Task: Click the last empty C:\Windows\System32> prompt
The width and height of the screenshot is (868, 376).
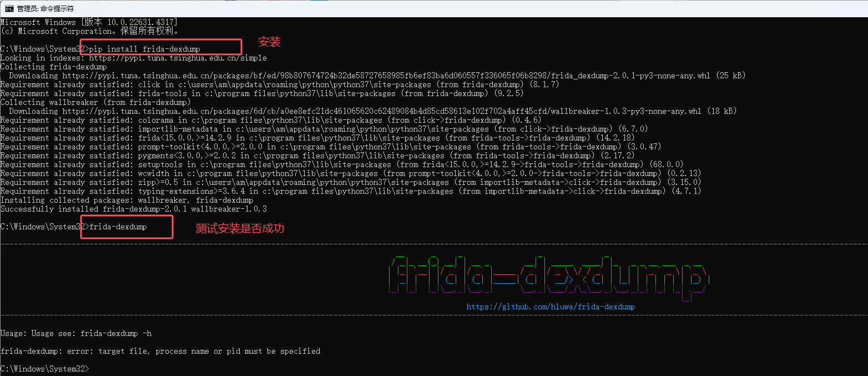Action: click(44, 369)
